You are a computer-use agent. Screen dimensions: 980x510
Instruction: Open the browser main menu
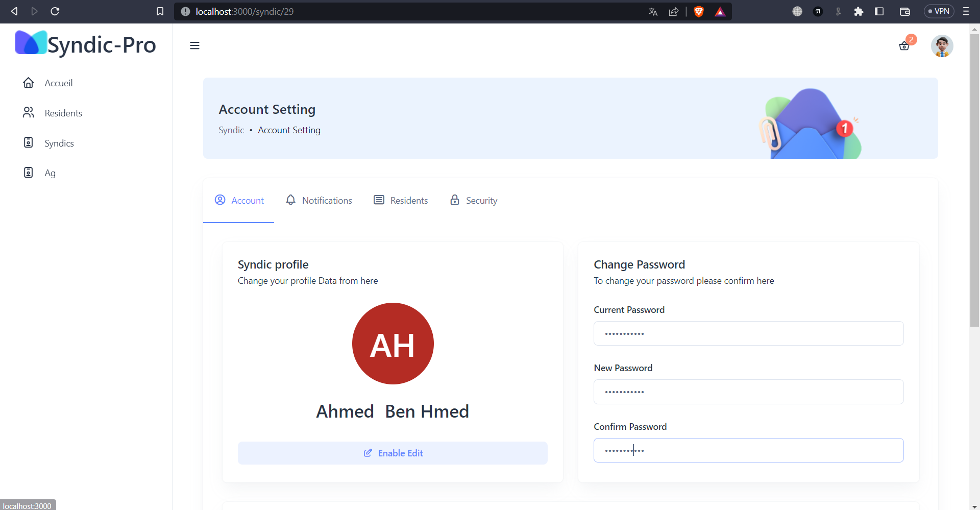pos(966,11)
